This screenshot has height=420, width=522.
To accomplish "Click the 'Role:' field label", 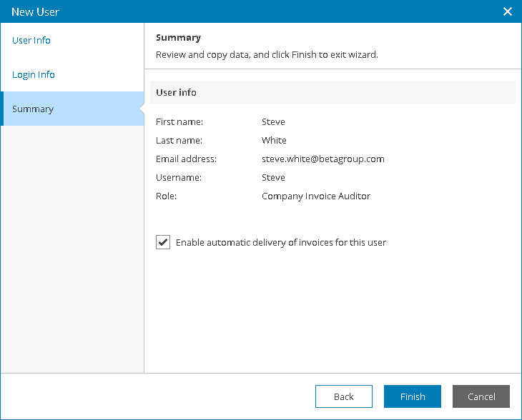I will click(x=166, y=196).
